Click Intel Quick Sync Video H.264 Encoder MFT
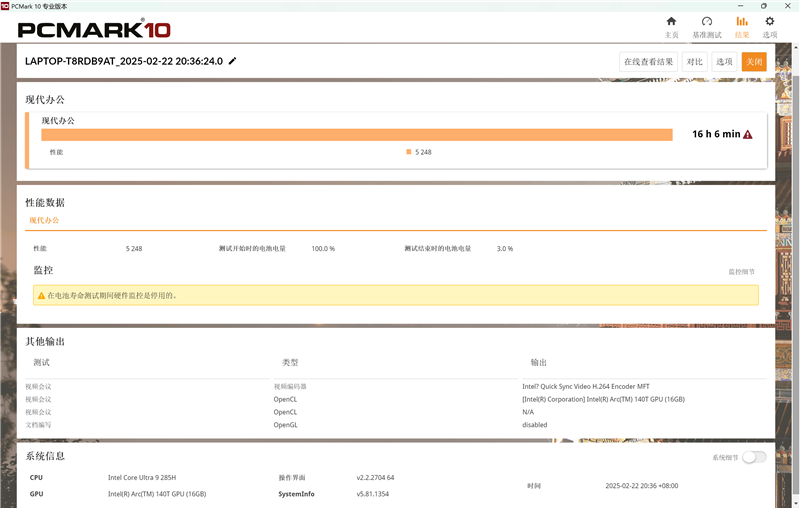Image resolution: width=800 pixels, height=508 pixels. 586,387
